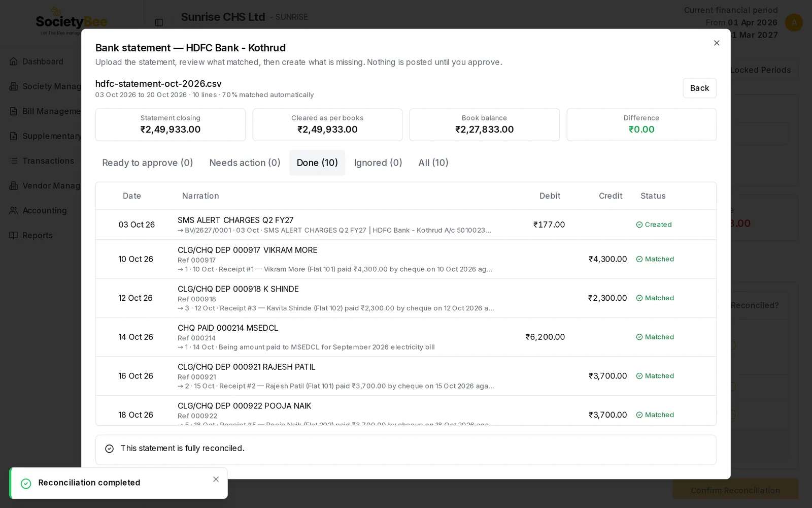Image resolution: width=812 pixels, height=508 pixels.
Task: Click the Narration column header
Action: [200, 196]
